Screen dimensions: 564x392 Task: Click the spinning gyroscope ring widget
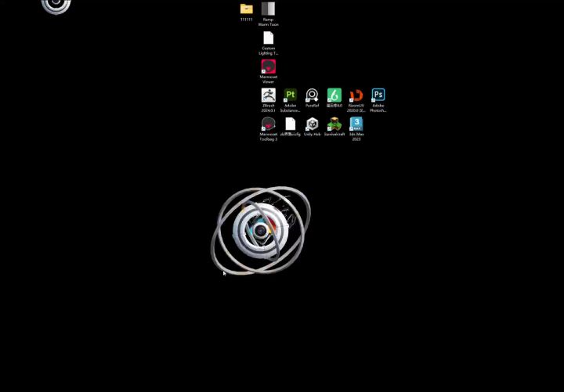tap(261, 230)
